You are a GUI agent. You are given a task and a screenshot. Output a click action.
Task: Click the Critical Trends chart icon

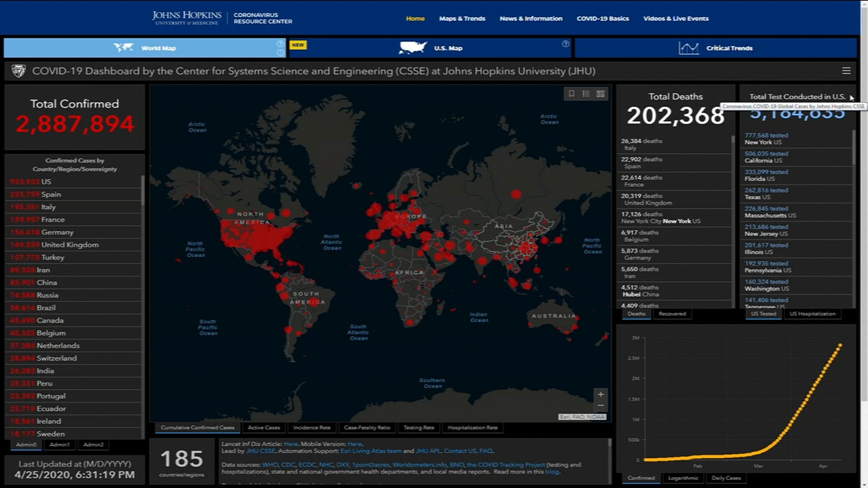tap(688, 48)
